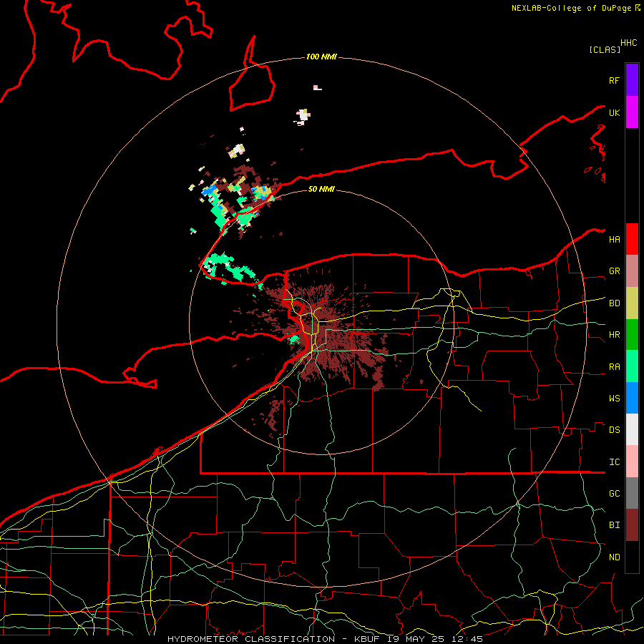The image size is (644, 644).
Task: Click the red HA legend color swatch
Action: coord(632,239)
